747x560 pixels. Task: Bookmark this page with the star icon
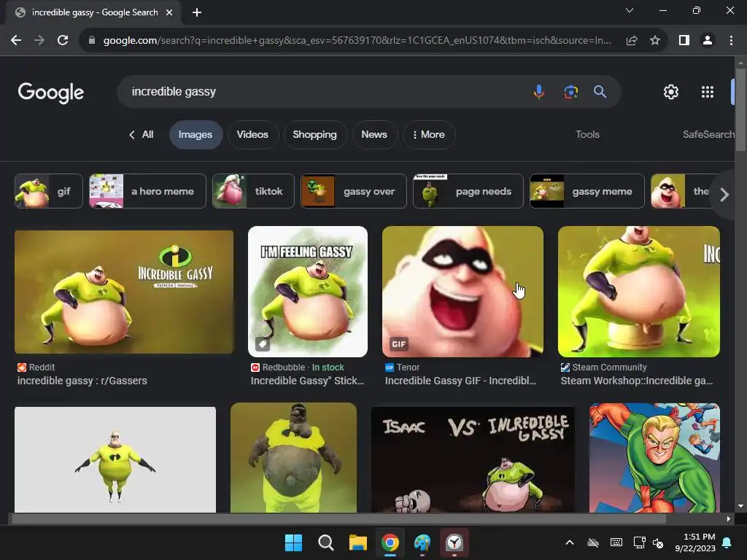[655, 41]
